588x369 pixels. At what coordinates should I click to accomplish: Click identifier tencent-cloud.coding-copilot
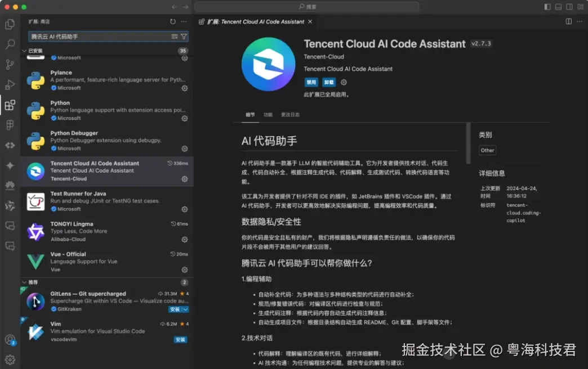[523, 213]
